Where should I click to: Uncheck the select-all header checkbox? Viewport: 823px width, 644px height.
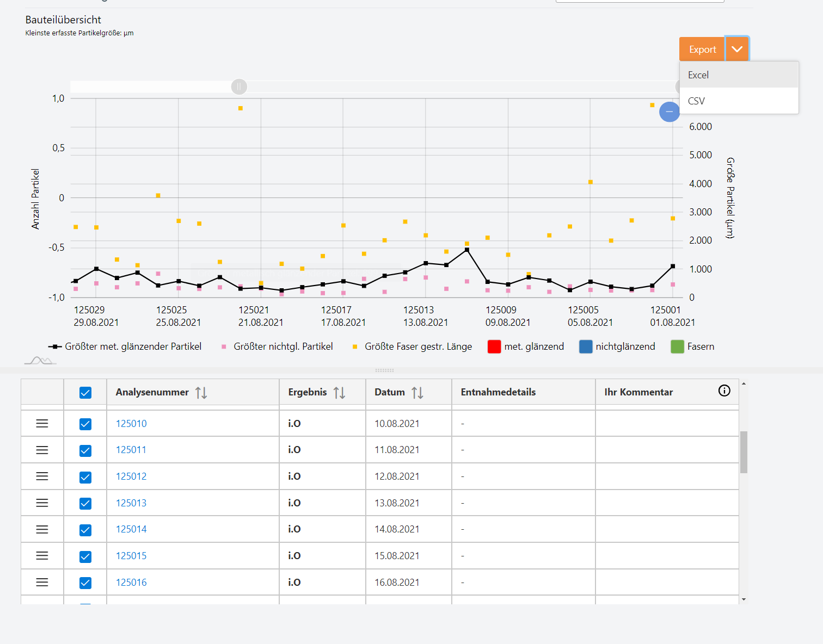pyautogui.click(x=85, y=393)
